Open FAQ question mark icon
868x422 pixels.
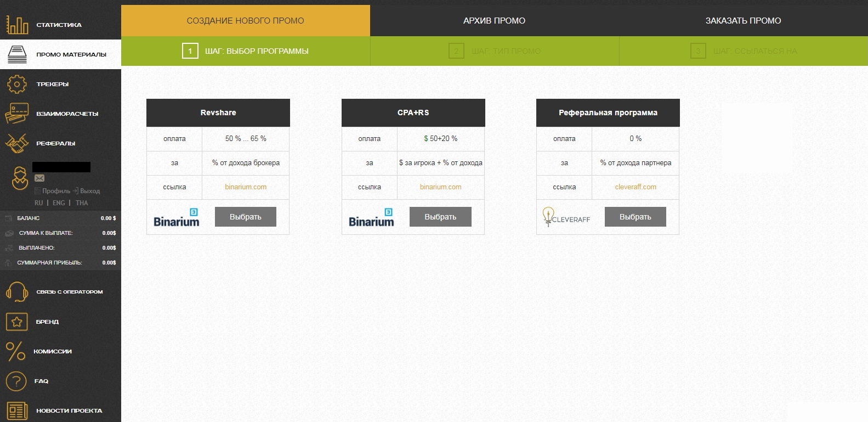16,381
